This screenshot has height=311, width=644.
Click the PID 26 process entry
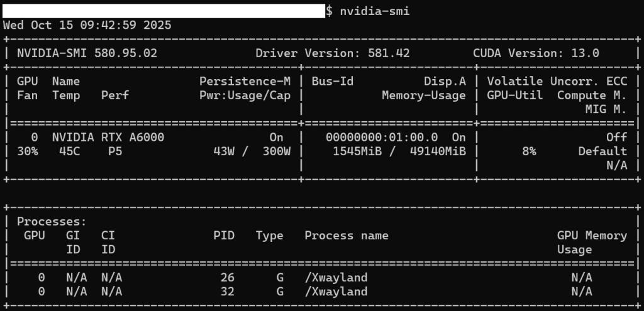pyautogui.click(x=227, y=277)
